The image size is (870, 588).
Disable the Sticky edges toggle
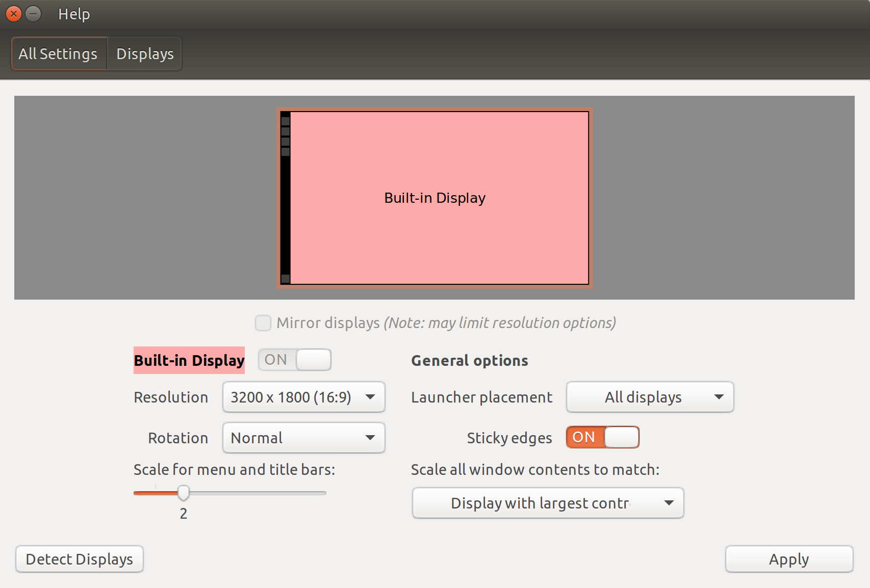pos(602,437)
